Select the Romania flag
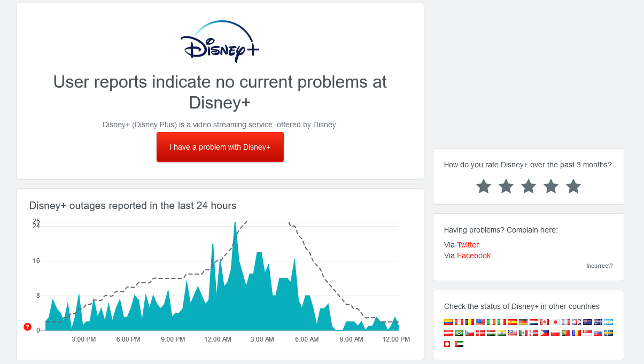 point(577,332)
